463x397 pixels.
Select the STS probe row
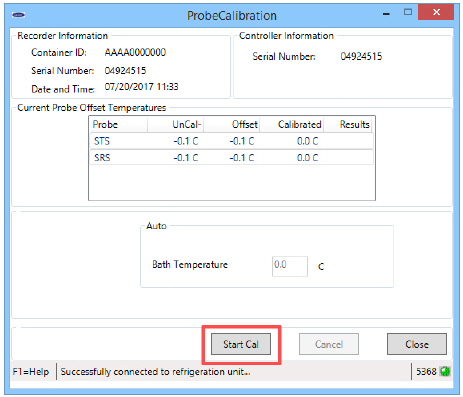pos(231,141)
